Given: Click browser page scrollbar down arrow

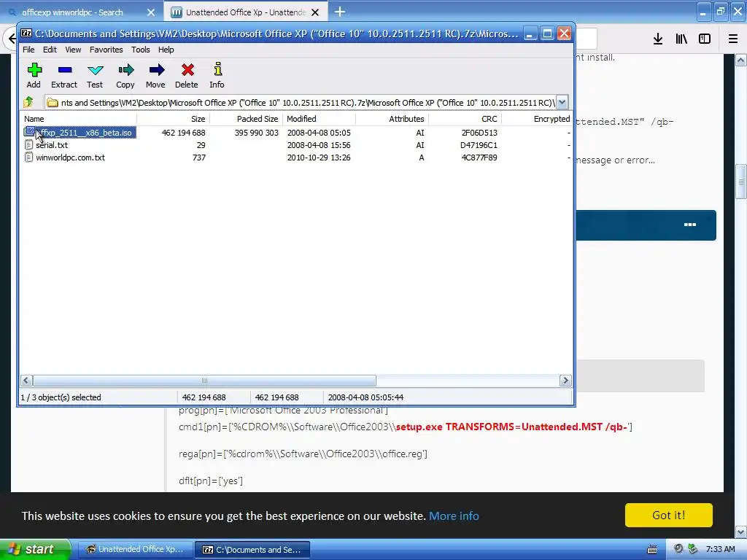Looking at the screenshot, I should click(741, 532).
